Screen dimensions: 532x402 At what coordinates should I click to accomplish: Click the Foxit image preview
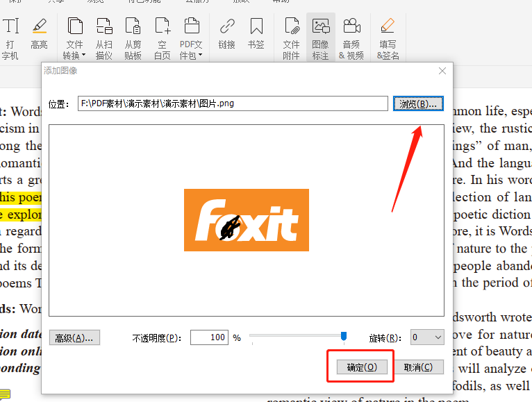(x=247, y=220)
